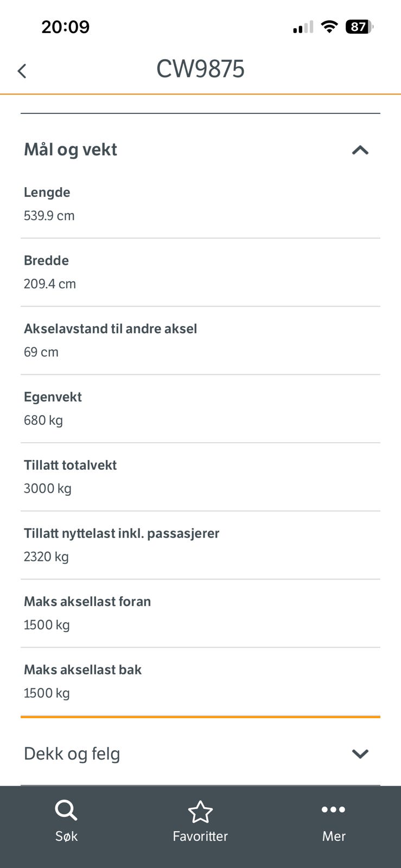Tap the Tillatt totalvekt 3000 kg value

(47, 488)
